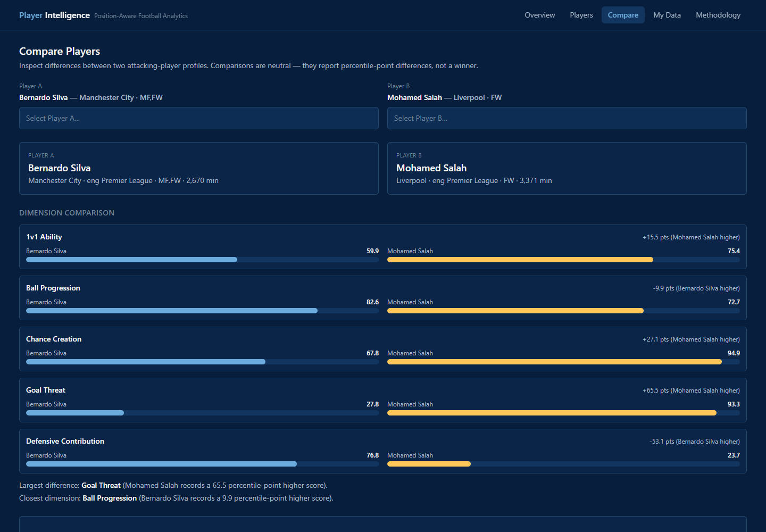This screenshot has width=766, height=532.
Task: Click the Goal Threat dimension title
Action: (46, 390)
